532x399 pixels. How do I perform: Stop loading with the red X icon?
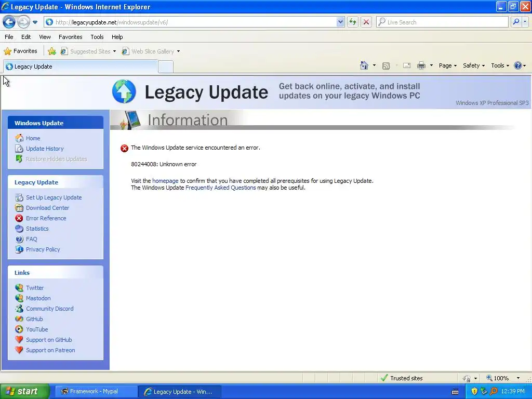click(366, 22)
